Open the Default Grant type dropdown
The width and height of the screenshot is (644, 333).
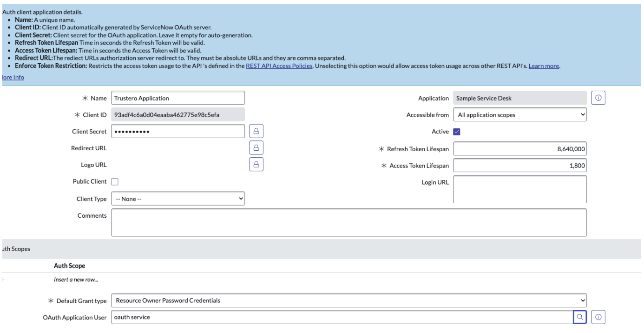tap(349, 300)
